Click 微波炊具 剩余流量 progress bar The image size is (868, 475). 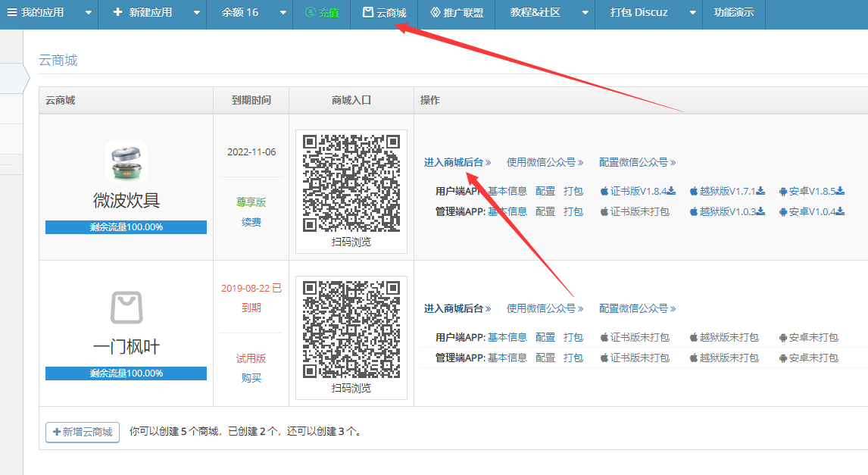[126, 227]
